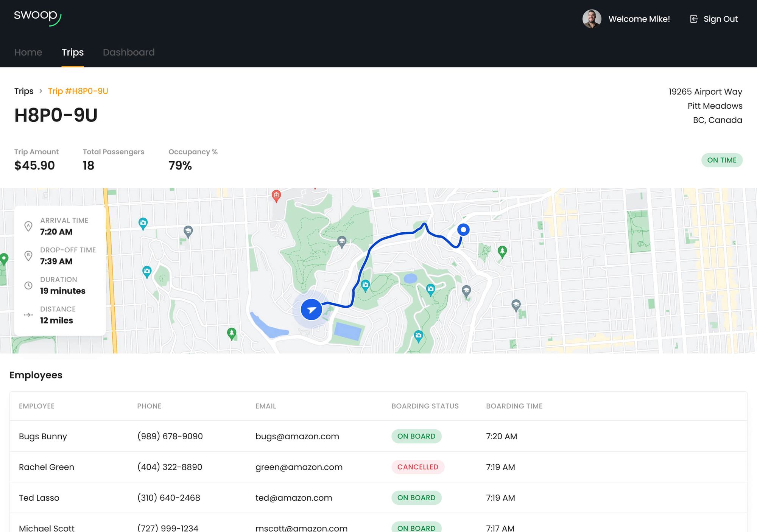
Task: Click the distance arrow icon
Action: (x=28, y=315)
